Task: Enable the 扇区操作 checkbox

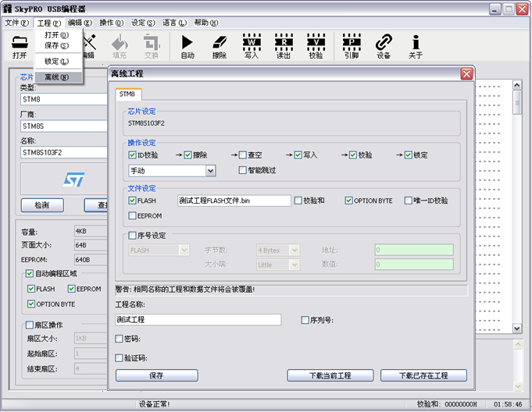Action: (30, 325)
